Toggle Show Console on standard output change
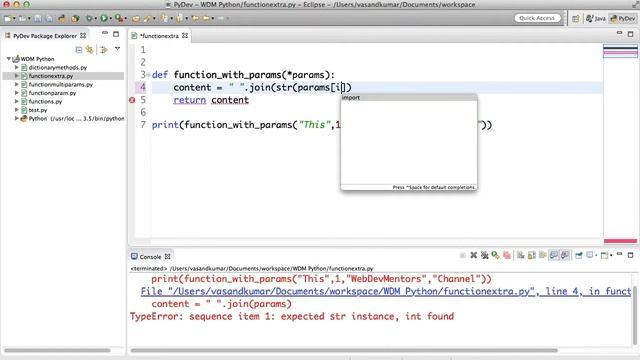Screen dimensions: 640x360 (x=553, y=256)
